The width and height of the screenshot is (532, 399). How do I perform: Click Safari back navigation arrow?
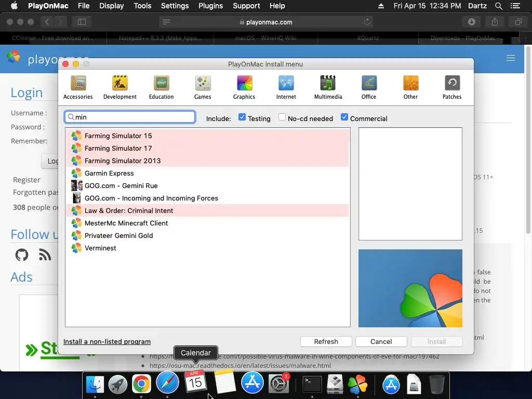[47, 22]
